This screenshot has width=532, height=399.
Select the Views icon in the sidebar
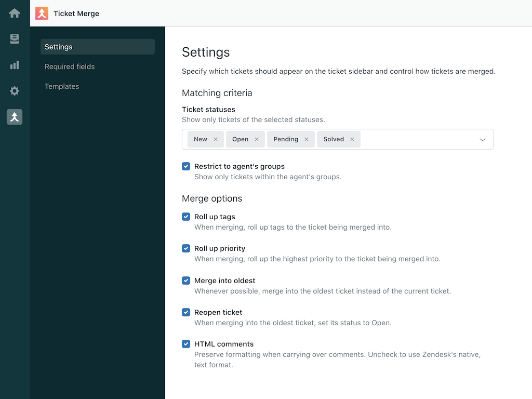(14, 39)
